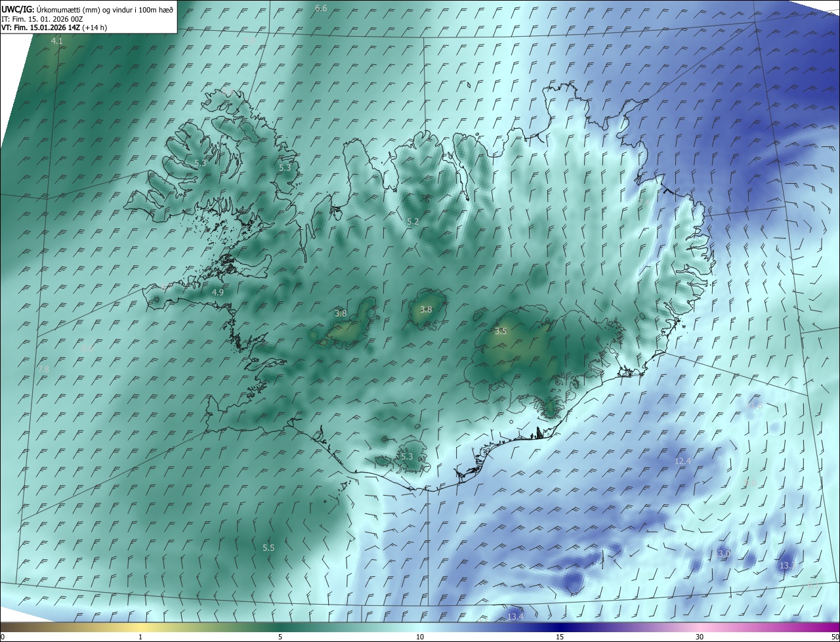The image size is (840, 642).
Task: Click the 10 tick label on the colour scale
Action: pos(420,637)
